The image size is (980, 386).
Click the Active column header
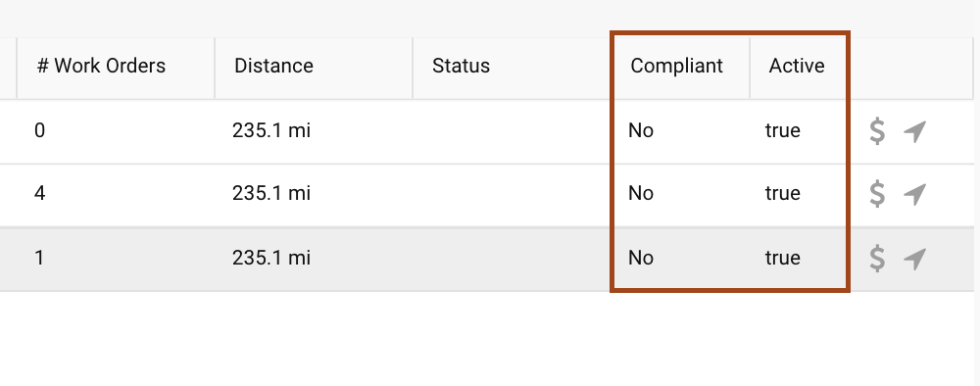pos(799,68)
